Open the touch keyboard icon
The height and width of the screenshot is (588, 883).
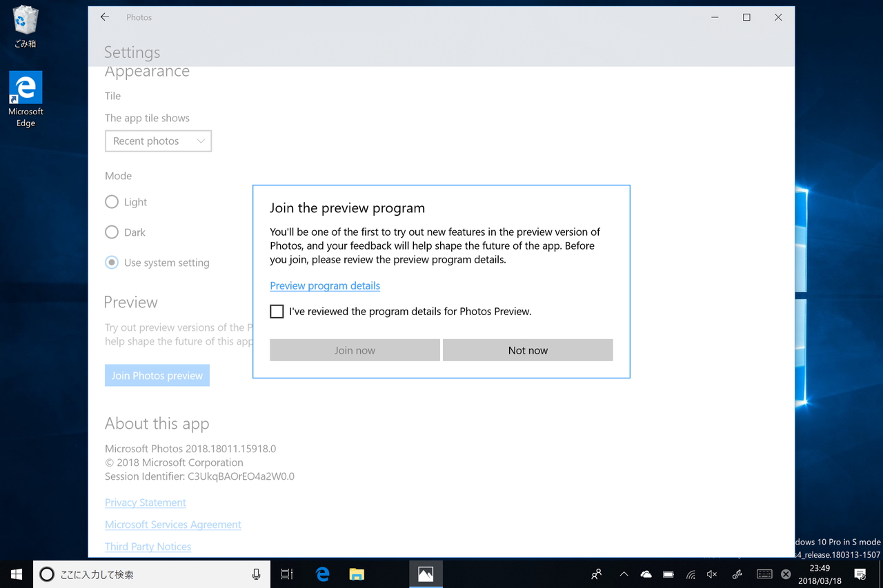[x=764, y=574]
